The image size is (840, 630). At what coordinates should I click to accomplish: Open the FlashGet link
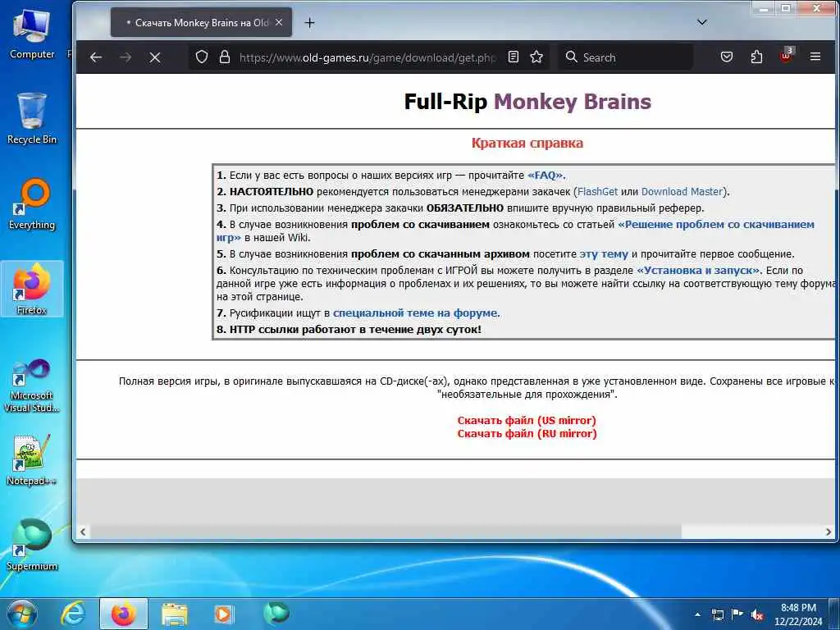[x=597, y=192]
